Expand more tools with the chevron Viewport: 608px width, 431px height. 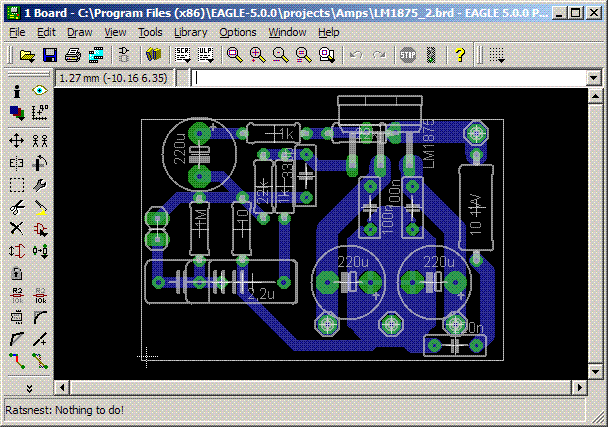(x=29, y=388)
